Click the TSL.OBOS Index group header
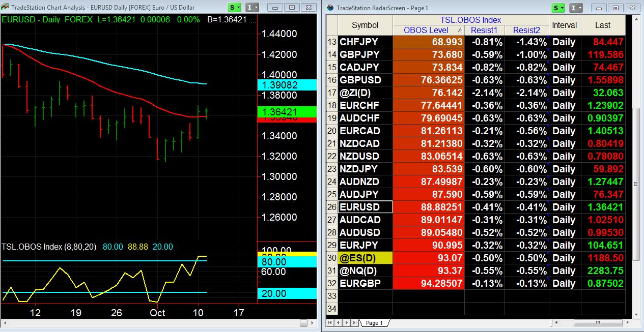 click(471, 20)
